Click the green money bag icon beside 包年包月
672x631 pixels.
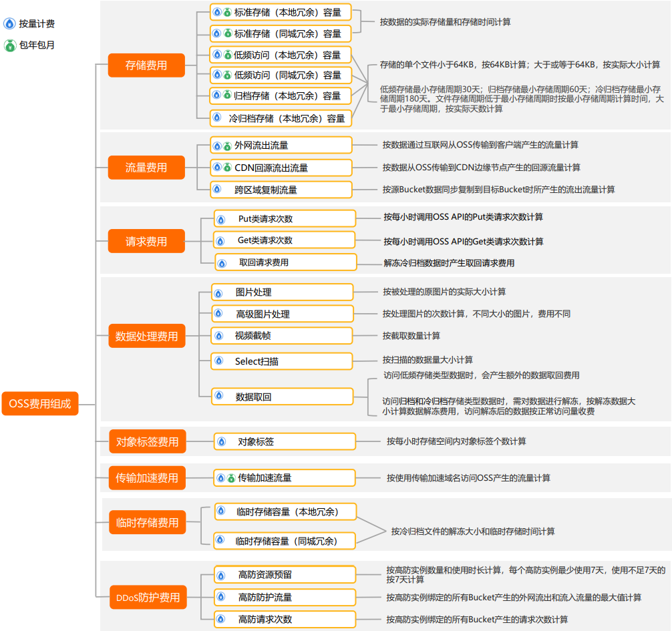point(10,45)
